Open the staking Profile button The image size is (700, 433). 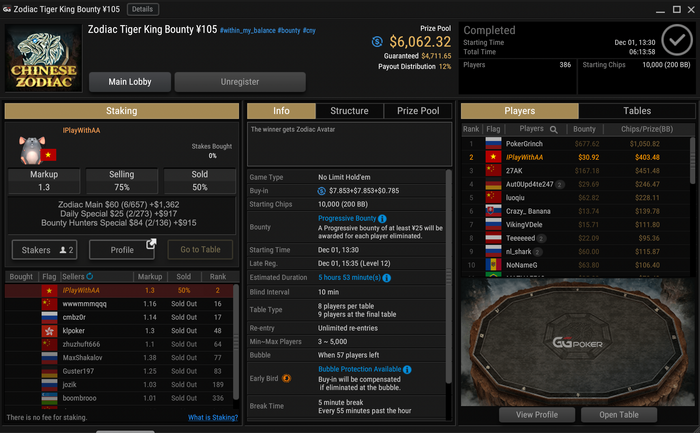click(122, 250)
